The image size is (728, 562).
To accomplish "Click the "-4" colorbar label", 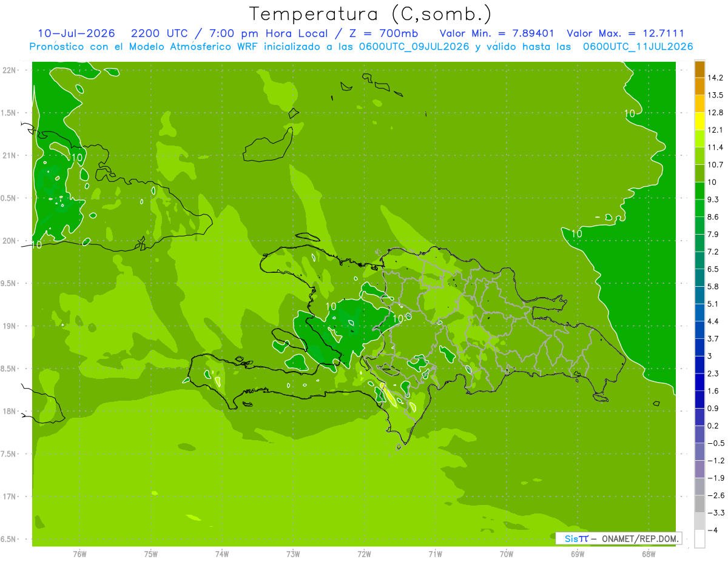I will click(712, 530).
